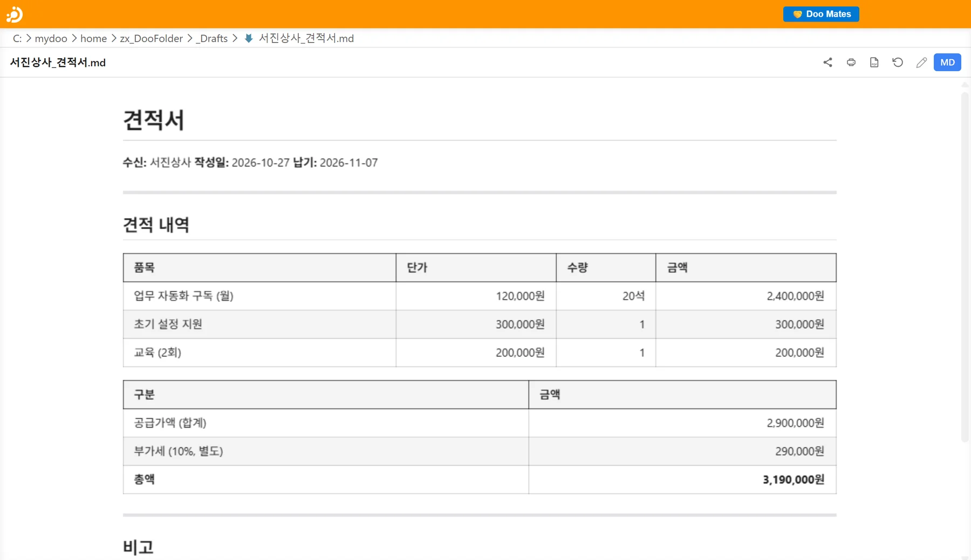
Task: Click the vertical scrollbar thumb
Action: click(x=965, y=267)
